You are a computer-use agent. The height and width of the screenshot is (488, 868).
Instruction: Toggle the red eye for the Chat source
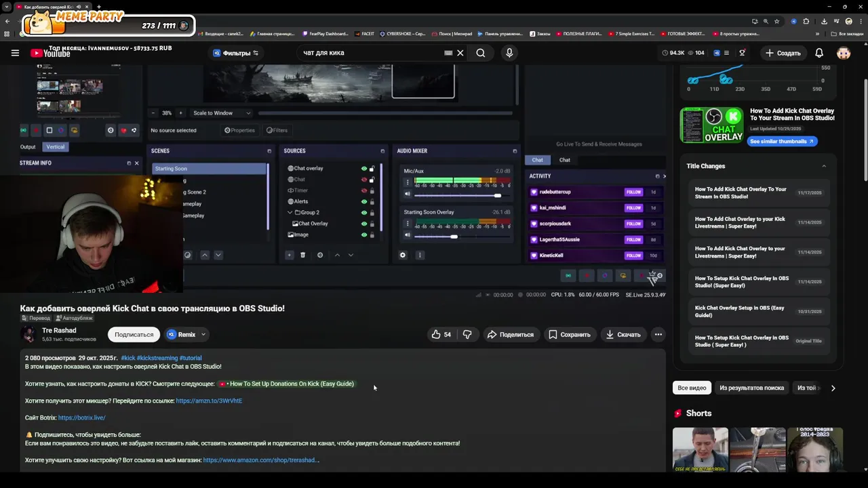[x=364, y=180]
